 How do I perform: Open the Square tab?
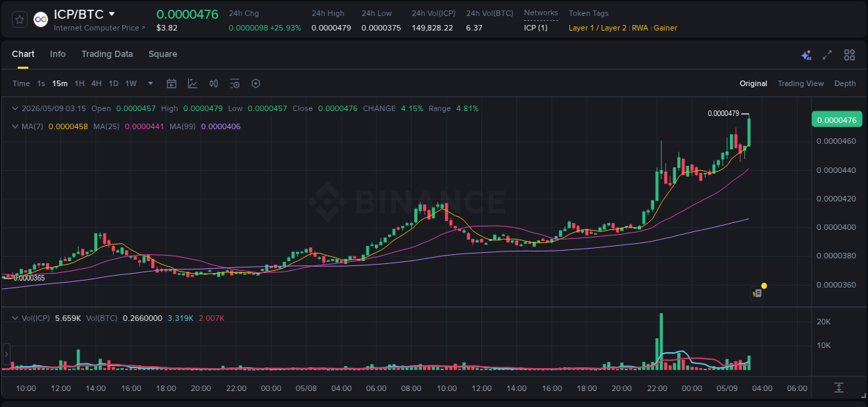pyautogui.click(x=162, y=54)
